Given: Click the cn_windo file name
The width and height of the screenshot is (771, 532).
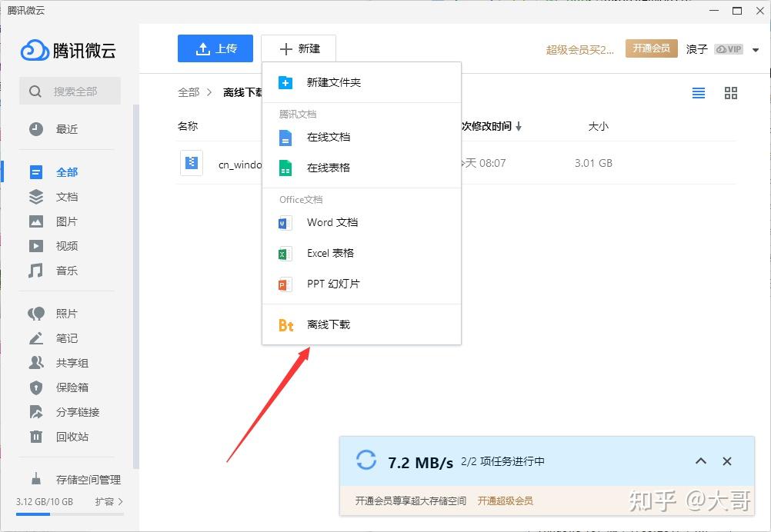Looking at the screenshot, I should pos(240,165).
